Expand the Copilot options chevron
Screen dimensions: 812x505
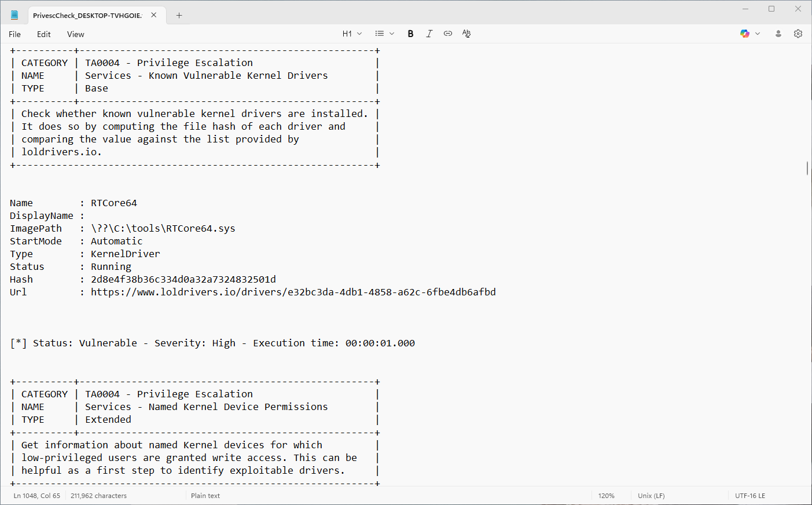coord(758,34)
